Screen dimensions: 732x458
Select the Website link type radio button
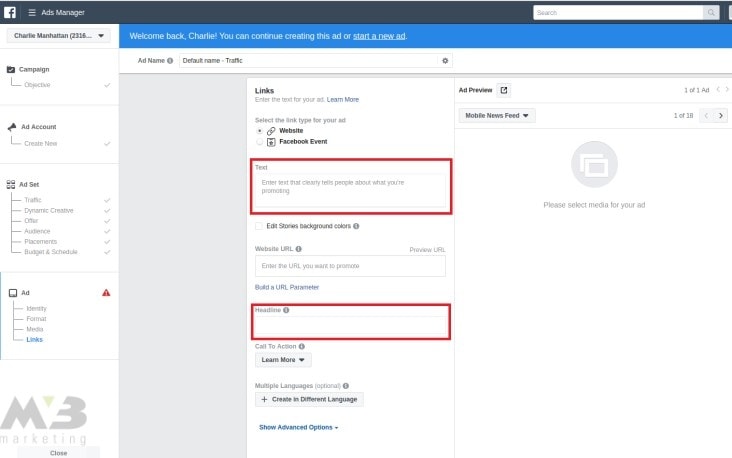(x=260, y=131)
